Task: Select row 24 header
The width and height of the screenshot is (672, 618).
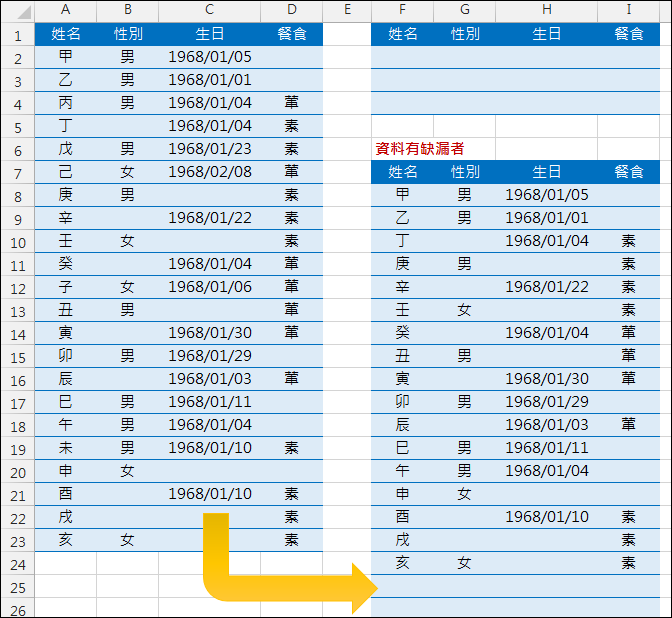Action: pos(18,564)
